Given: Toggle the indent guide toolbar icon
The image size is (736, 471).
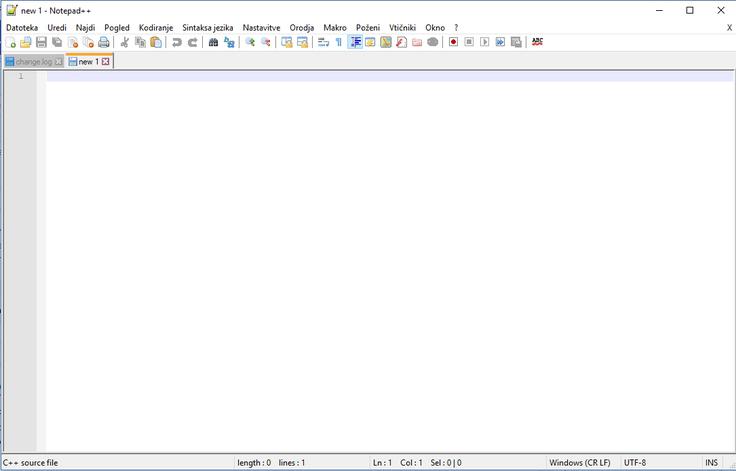Looking at the screenshot, I should coord(355,42).
